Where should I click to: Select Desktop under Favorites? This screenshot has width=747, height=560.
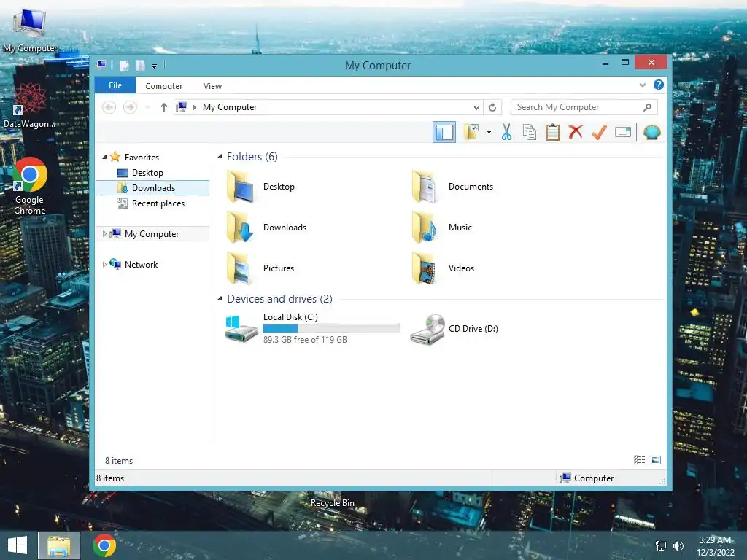[147, 172]
